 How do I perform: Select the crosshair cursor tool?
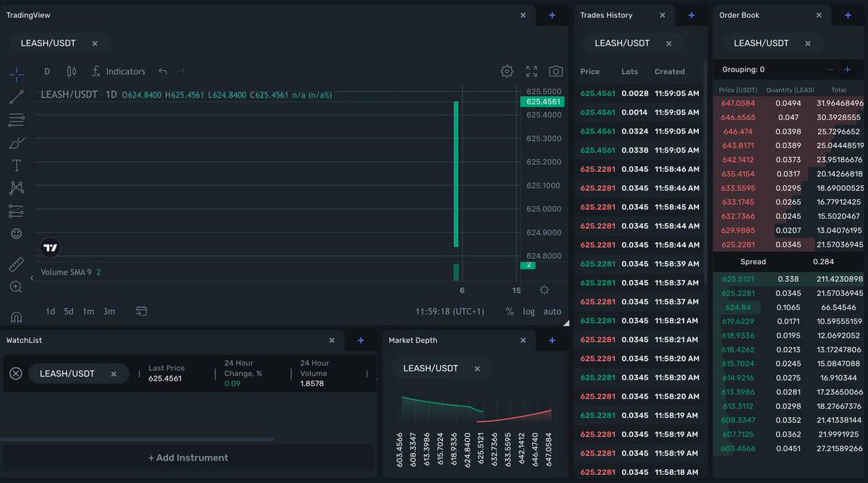[x=17, y=74]
